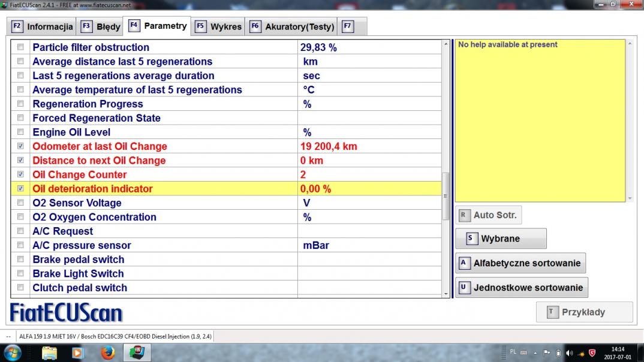This screenshot has height=362, width=644.
Task: Tick O2 Sensor Voltage checkbox
Action: 20,203
